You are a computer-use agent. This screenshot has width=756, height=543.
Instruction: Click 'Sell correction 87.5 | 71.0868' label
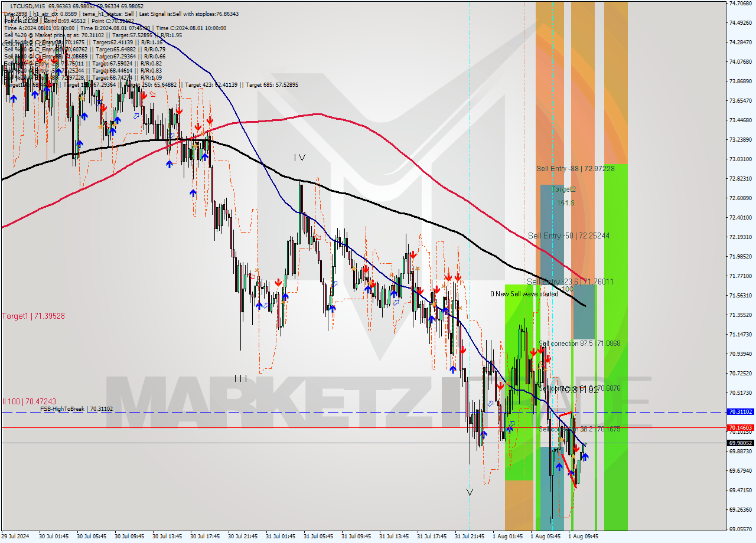tap(579, 343)
